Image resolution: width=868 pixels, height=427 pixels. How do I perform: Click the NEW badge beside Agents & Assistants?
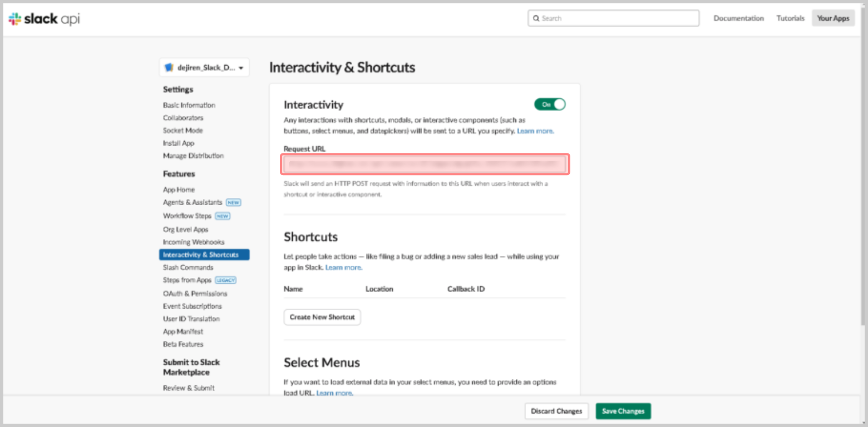point(234,203)
